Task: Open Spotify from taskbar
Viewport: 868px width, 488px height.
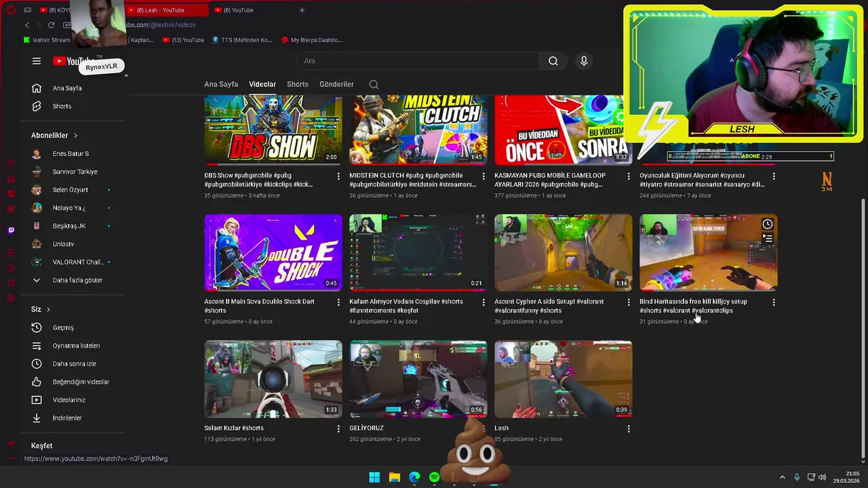Action: tap(434, 477)
